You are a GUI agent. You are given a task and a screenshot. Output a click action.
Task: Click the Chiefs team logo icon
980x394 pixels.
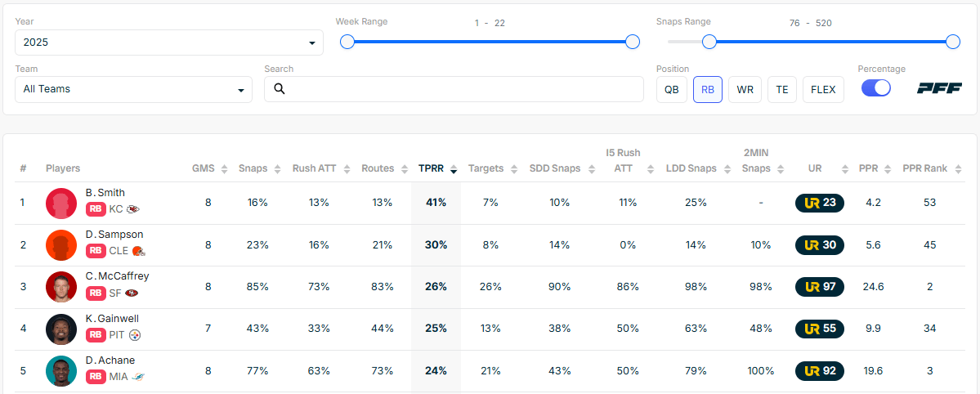(x=133, y=209)
